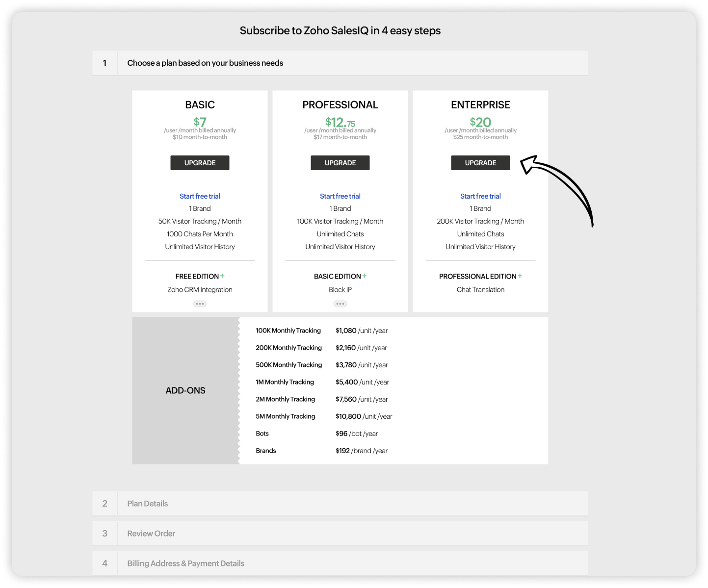708x588 pixels.
Task: Click 'Unlimited Chats' in the PROFESSIONAL card
Action: [x=340, y=234]
